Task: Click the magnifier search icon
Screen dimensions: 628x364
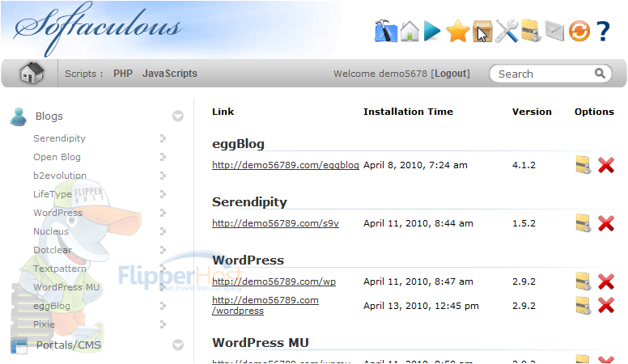Action: click(600, 74)
